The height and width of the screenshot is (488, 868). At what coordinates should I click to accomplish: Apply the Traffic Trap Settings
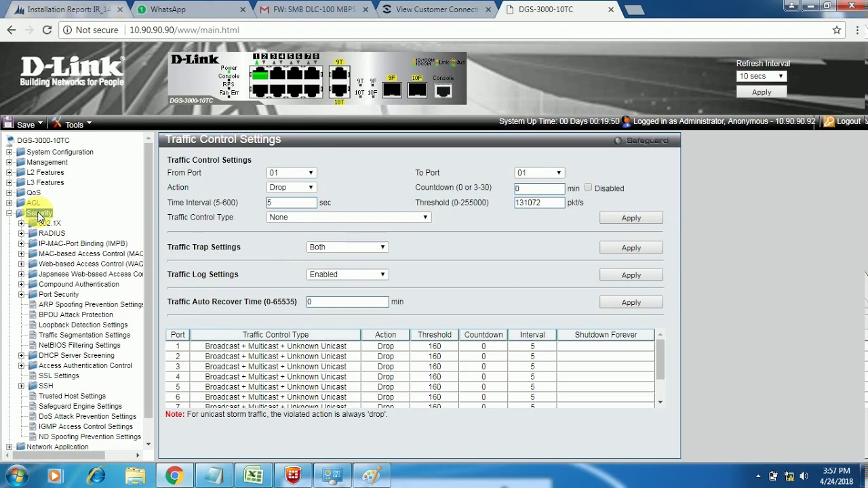coord(631,247)
